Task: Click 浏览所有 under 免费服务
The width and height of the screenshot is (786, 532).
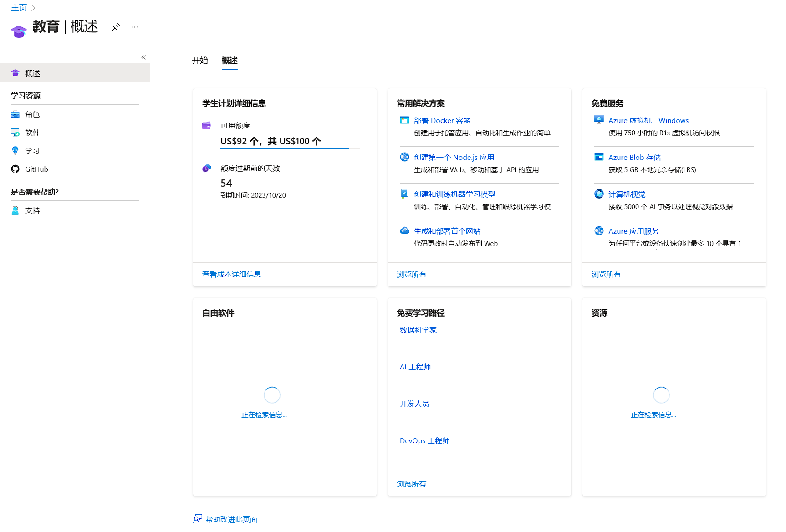Action: [x=606, y=274]
